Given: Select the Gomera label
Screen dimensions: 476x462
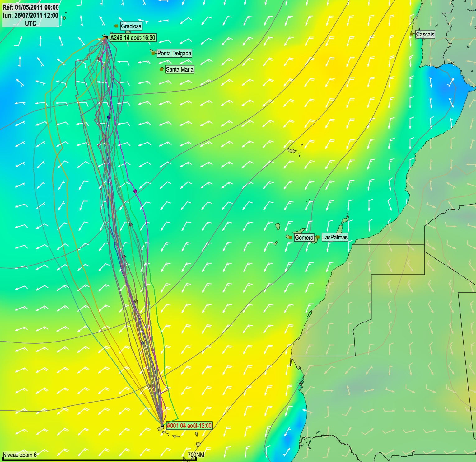Looking at the screenshot, I should [304, 238].
